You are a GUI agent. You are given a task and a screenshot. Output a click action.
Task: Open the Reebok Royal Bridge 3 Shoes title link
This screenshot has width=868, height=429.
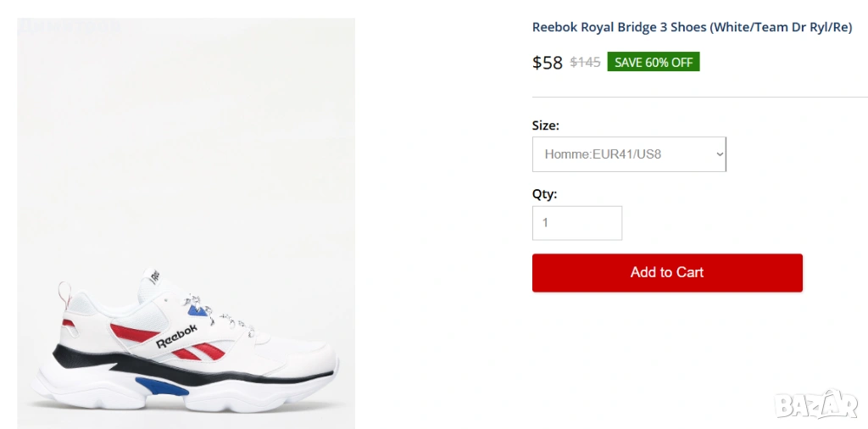point(692,27)
